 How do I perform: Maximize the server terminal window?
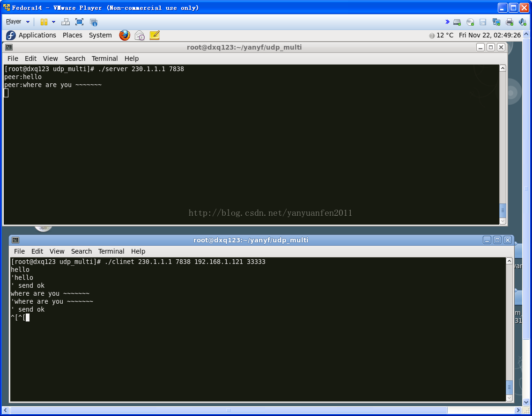[x=491, y=47]
